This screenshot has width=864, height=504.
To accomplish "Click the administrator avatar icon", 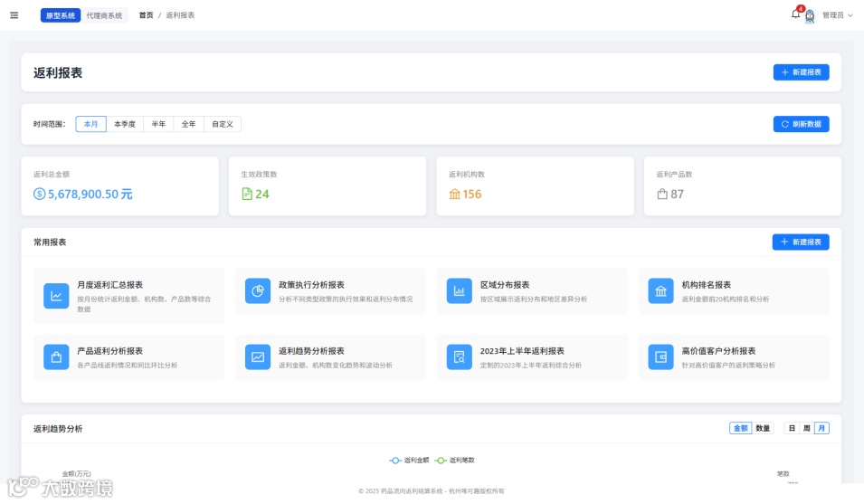I will pos(810,16).
